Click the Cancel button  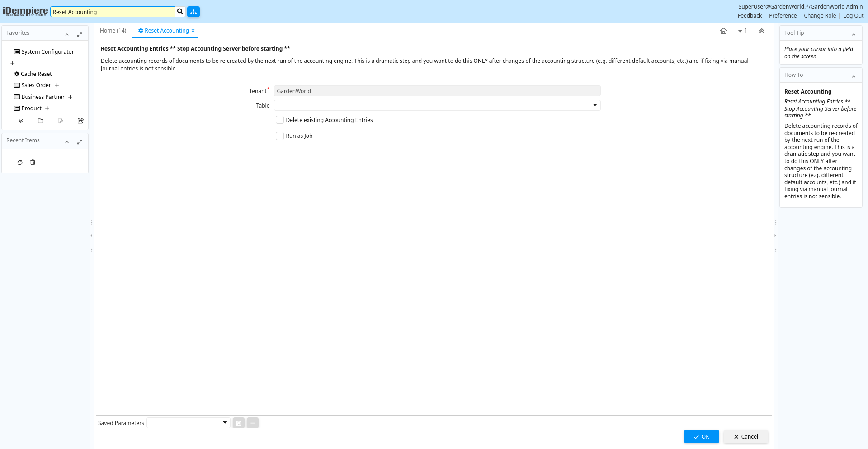tap(745, 437)
